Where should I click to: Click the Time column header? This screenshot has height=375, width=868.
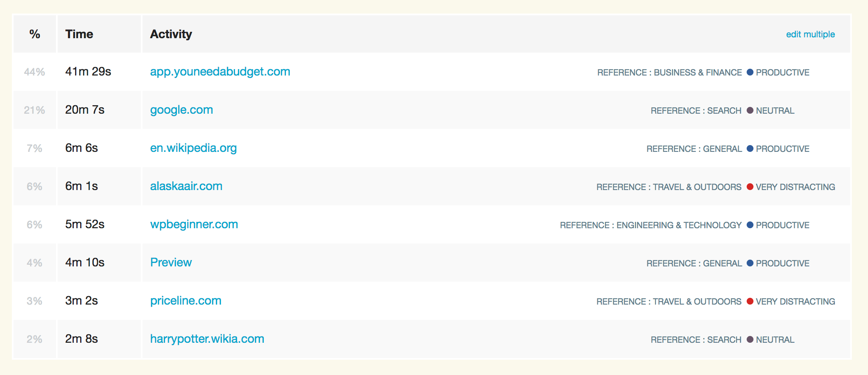79,34
